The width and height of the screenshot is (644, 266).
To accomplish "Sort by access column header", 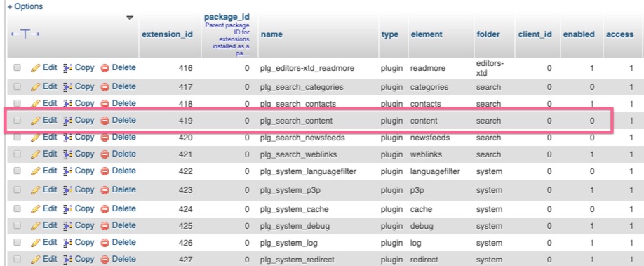I will coord(619,34).
